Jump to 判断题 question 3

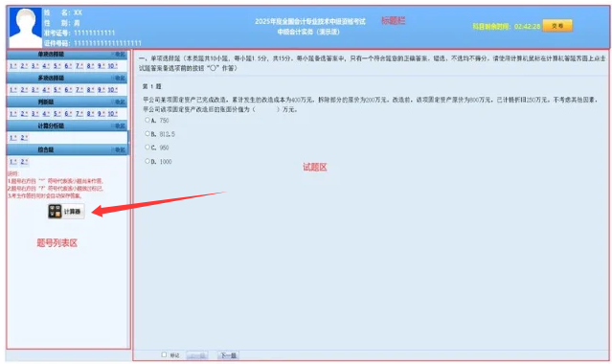35,114
